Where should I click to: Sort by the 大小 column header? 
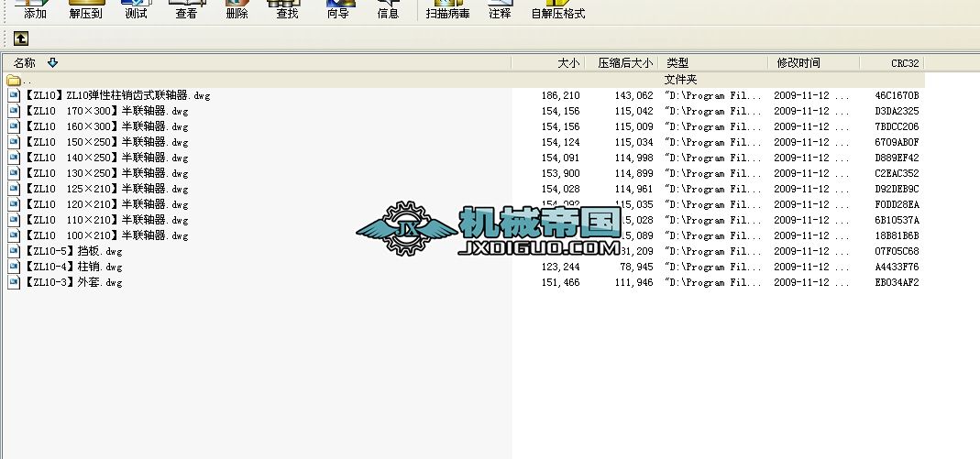pyautogui.click(x=548, y=62)
